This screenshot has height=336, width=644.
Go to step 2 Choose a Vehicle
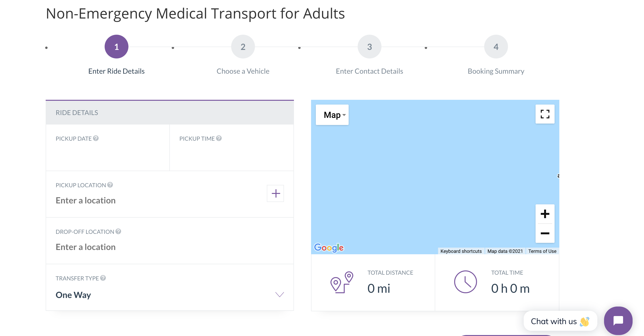click(x=243, y=47)
